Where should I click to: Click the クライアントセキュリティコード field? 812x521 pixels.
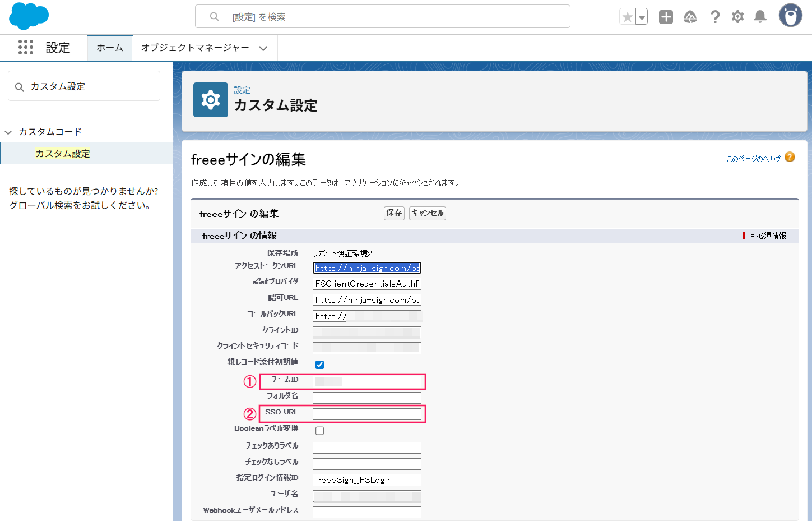pyautogui.click(x=367, y=348)
